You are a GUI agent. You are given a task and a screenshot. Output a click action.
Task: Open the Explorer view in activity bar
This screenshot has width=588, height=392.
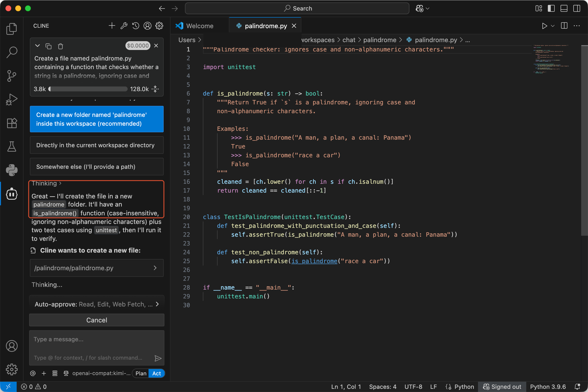pos(12,29)
